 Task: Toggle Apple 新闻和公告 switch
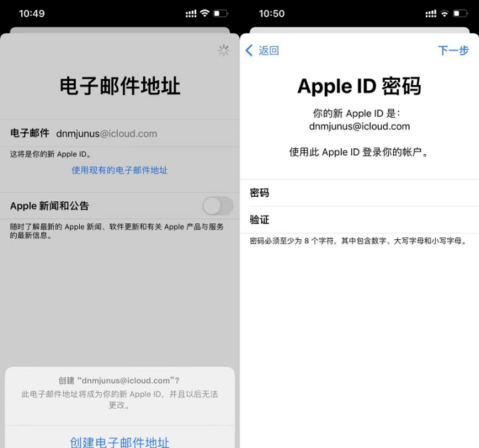(218, 205)
